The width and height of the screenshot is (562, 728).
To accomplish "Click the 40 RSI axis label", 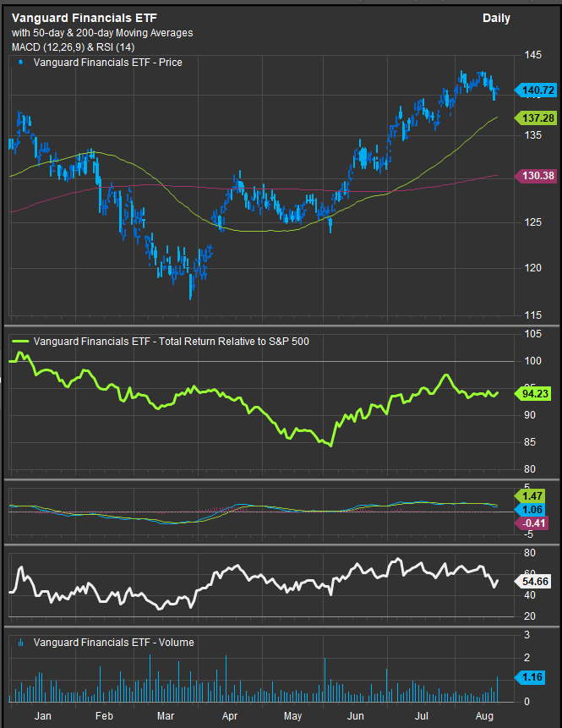I will point(530,595).
